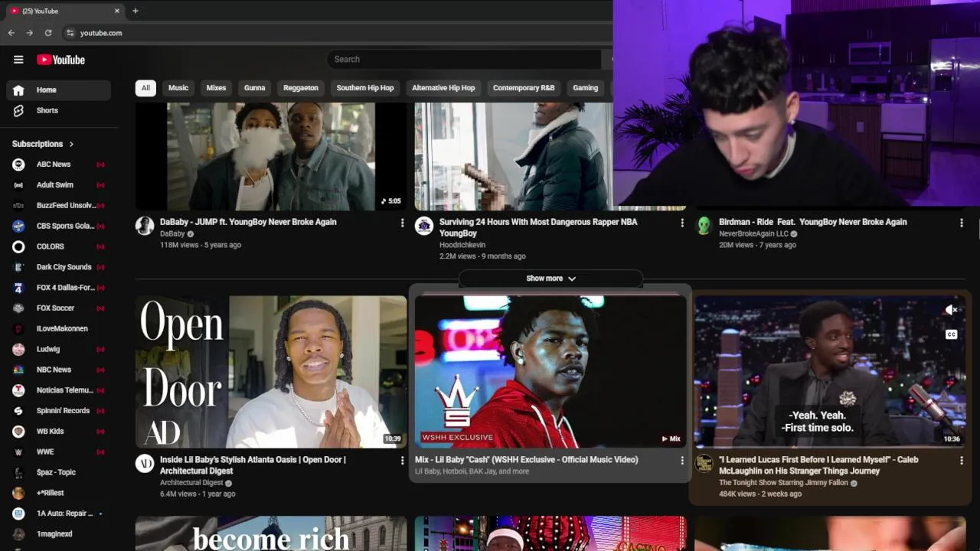Click the YouTube logo
Screen dimensions: 980x551
pyautogui.click(x=60, y=60)
